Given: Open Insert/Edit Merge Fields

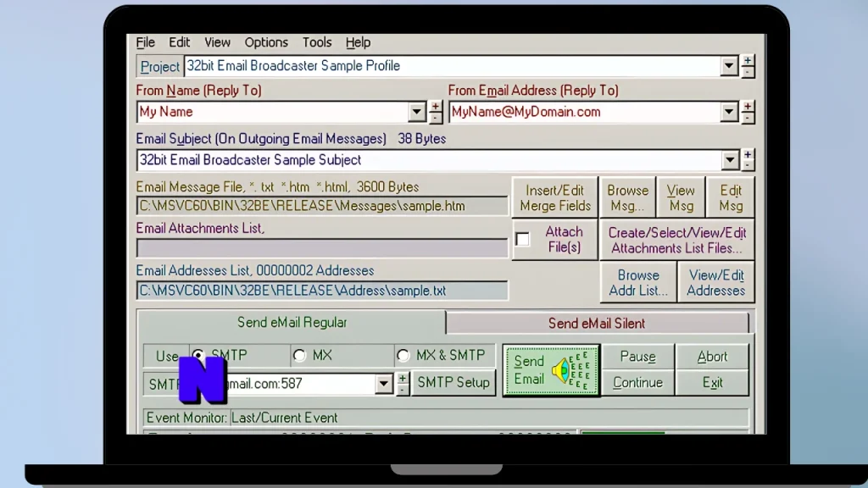Looking at the screenshot, I should (x=554, y=198).
